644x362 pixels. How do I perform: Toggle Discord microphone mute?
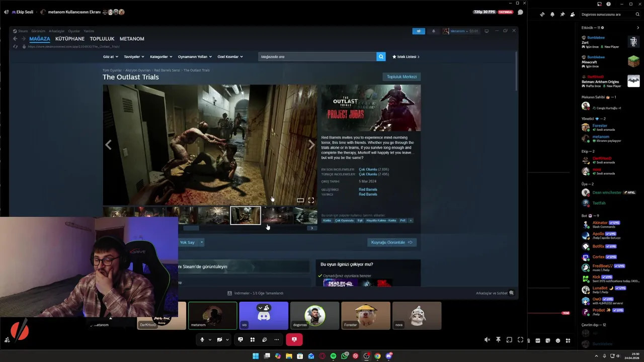coord(202,339)
